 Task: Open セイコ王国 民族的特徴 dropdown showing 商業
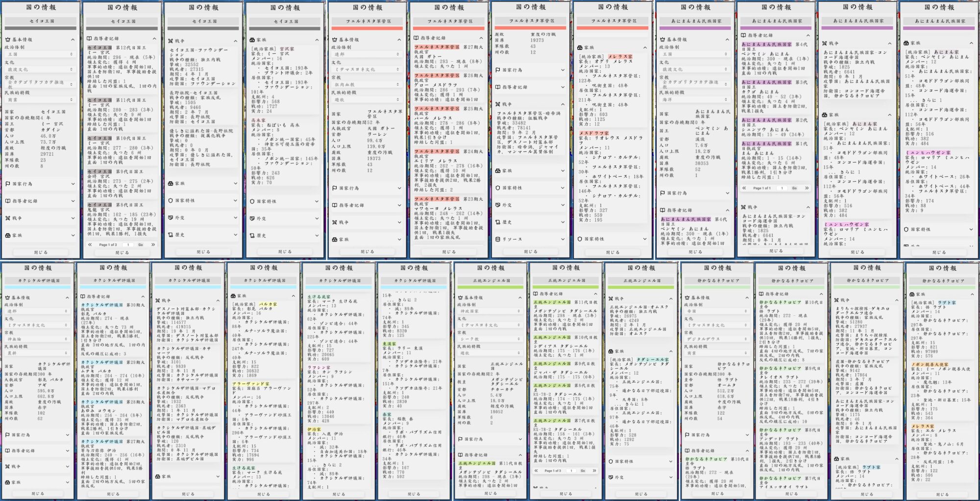(x=40, y=100)
